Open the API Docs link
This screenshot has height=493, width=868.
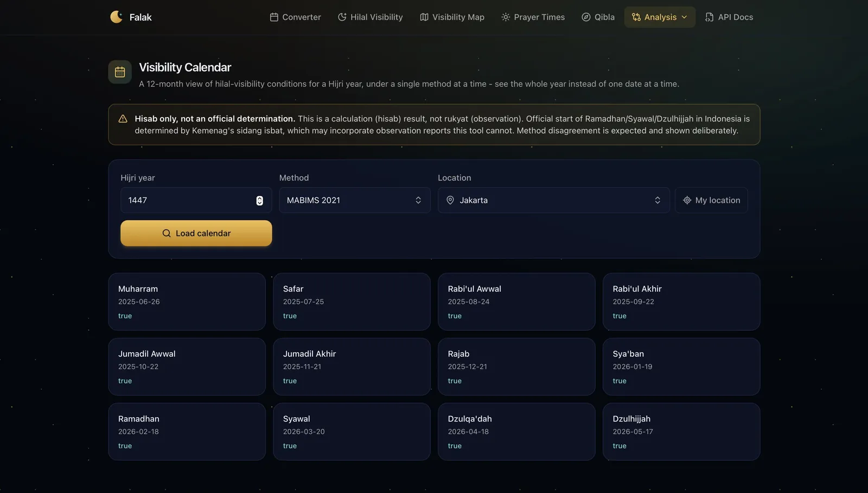point(729,17)
